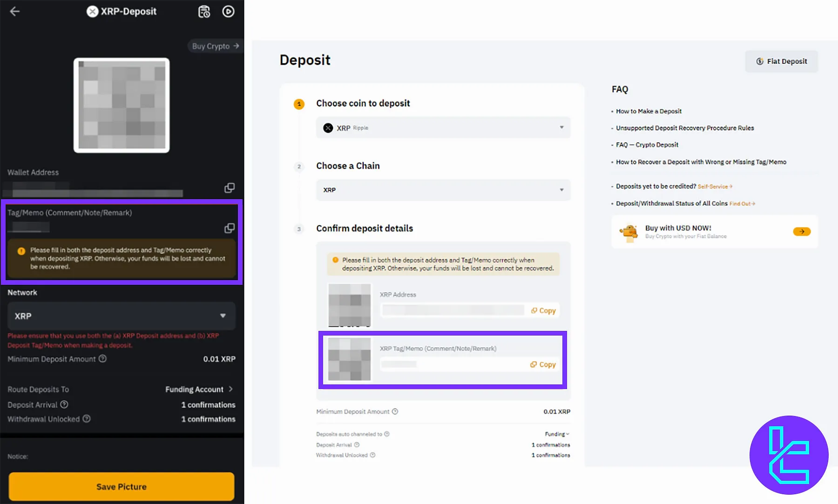This screenshot has width=838, height=504.
Task: Click the mobile 0.01 XRP value
Action: [x=219, y=359]
